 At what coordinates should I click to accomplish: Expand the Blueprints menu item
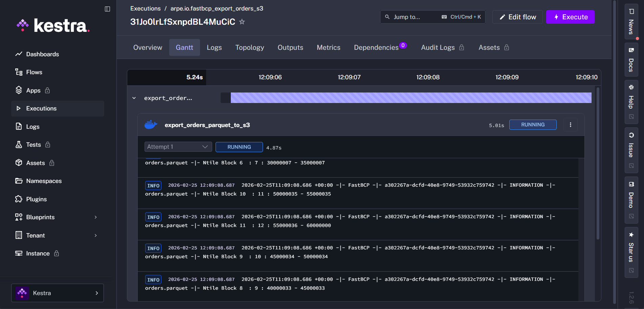40,217
